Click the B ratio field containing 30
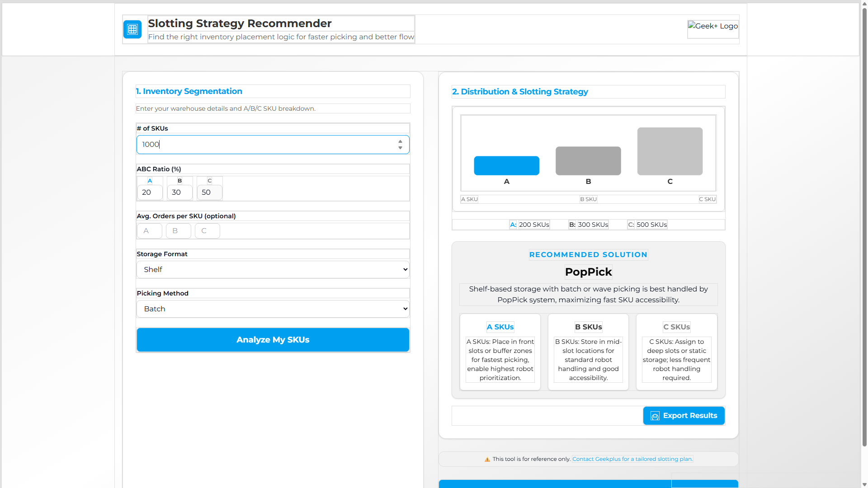 coord(179,192)
